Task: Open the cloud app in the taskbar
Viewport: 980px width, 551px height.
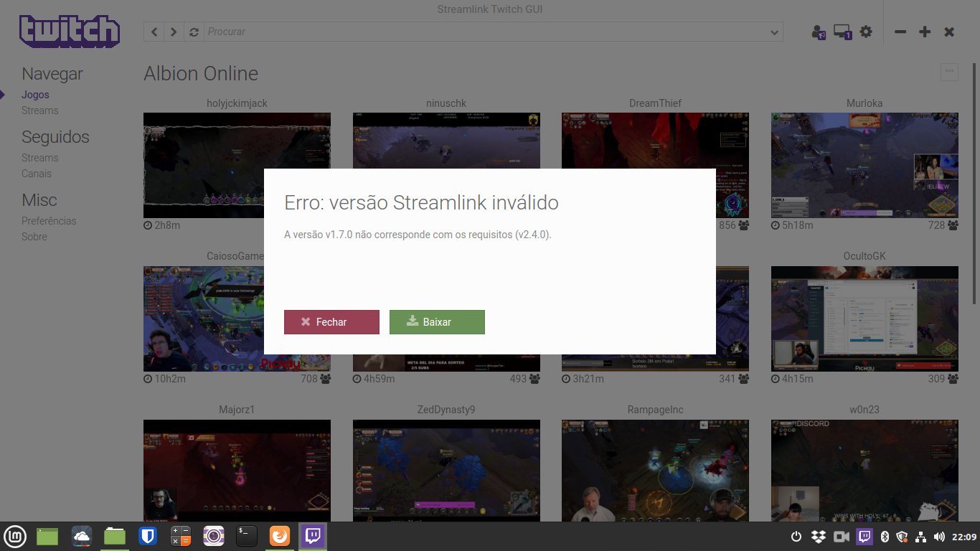Action: (81, 537)
